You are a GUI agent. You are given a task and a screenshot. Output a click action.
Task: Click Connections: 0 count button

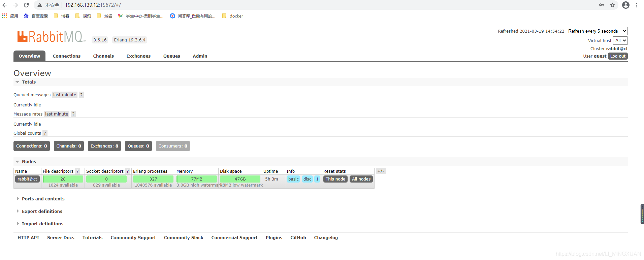[x=32, y=146]
